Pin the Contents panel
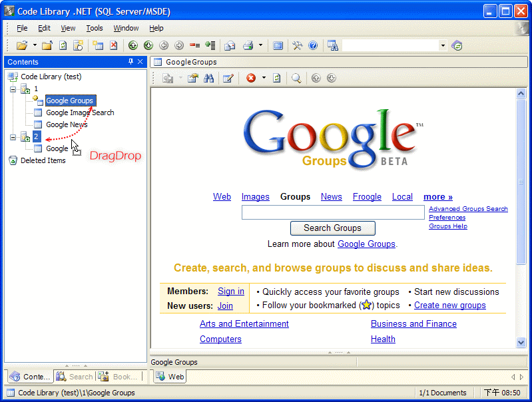This screenshot has width=532, height=402. click(131, 62)
